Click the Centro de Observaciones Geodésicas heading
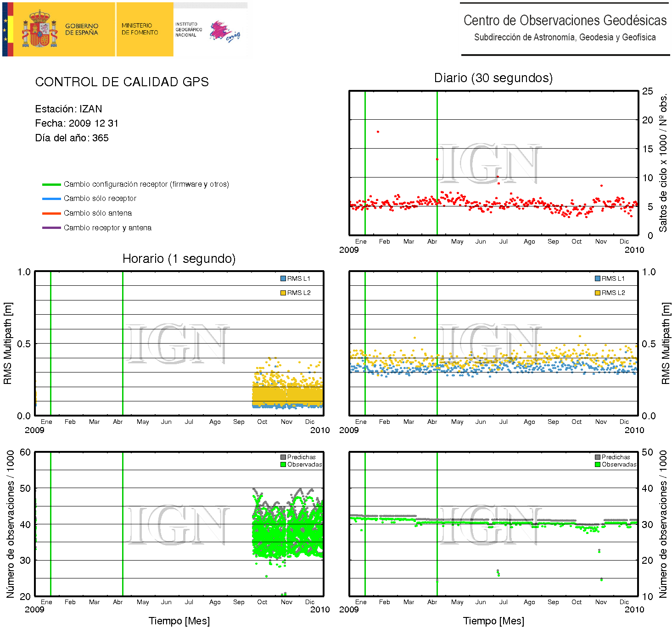Image resolution: width=672 pixels, height=628 pixels. 565,21
